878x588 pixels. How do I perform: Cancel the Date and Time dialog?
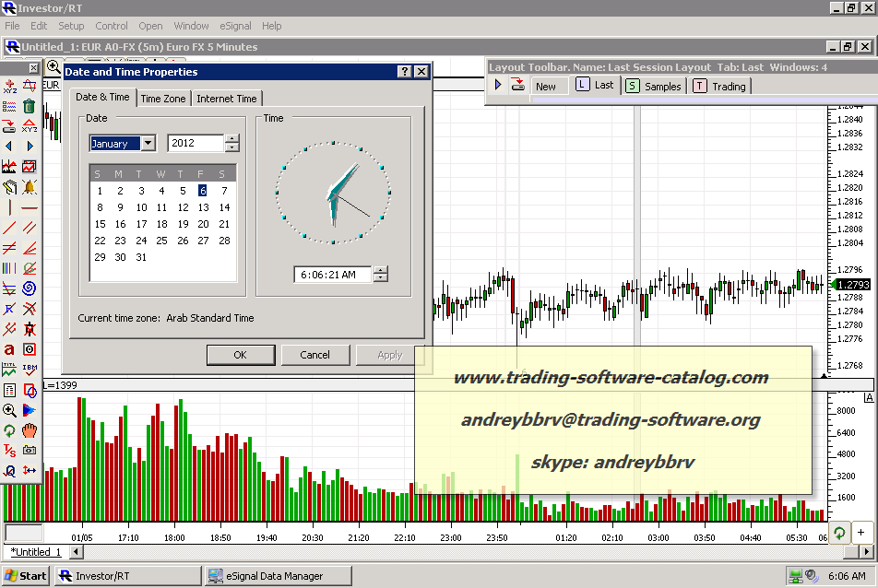(314, 355)
